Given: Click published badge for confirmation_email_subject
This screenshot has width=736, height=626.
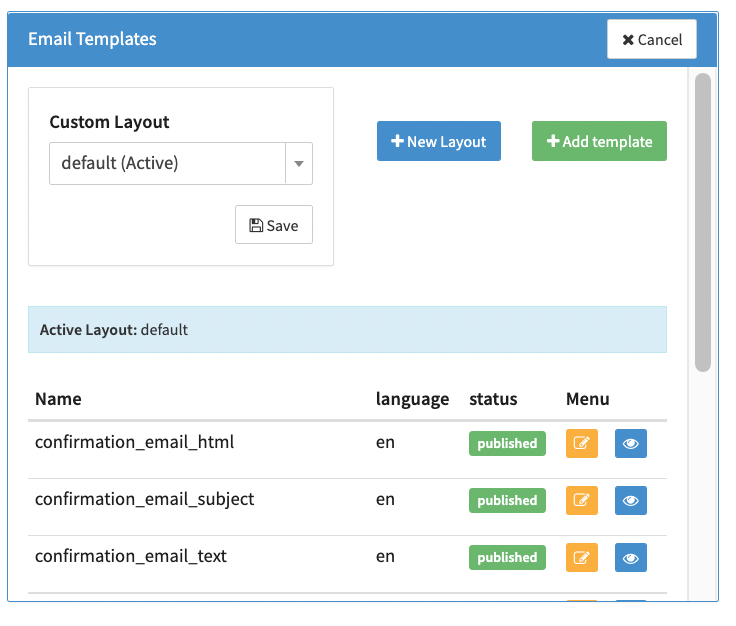Looking at the screenshot, I should [x=507, y=500].
